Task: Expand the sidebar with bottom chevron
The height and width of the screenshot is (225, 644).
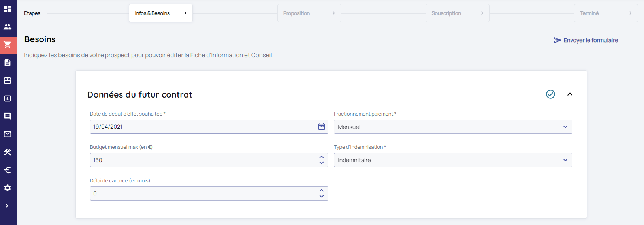Action: click(x=7, y=206)
